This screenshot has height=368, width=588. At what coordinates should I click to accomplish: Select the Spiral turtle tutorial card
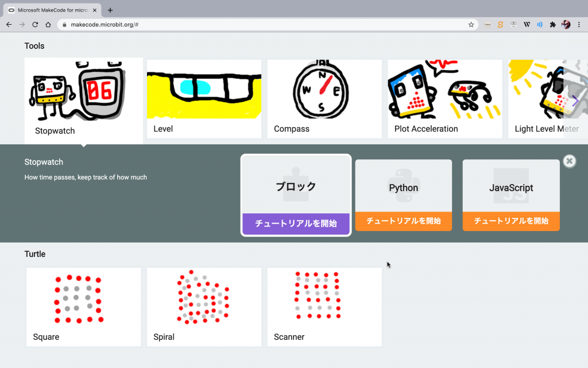tap(204, 306)
